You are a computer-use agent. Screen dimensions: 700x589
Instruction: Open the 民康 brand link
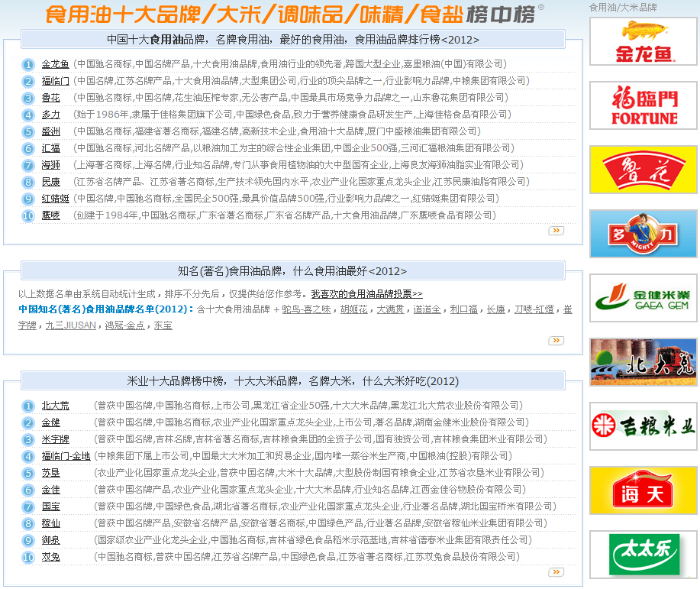pyautogui.click(x=51, y=182)
